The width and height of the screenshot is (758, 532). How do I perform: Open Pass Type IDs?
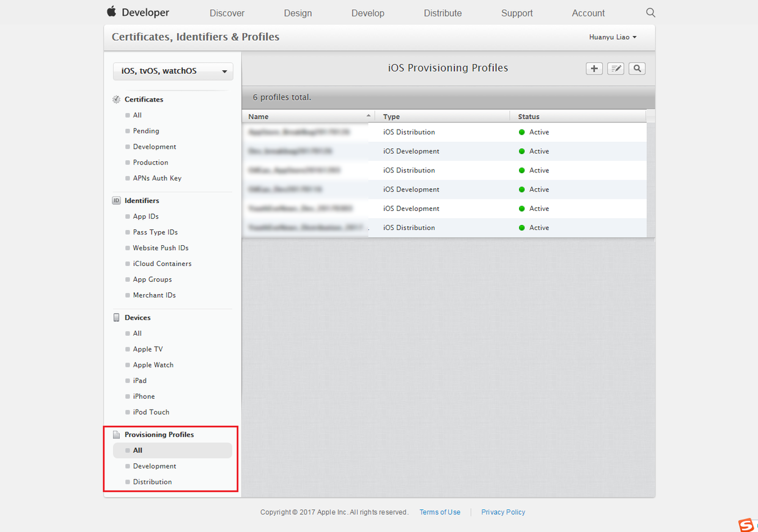155,232
